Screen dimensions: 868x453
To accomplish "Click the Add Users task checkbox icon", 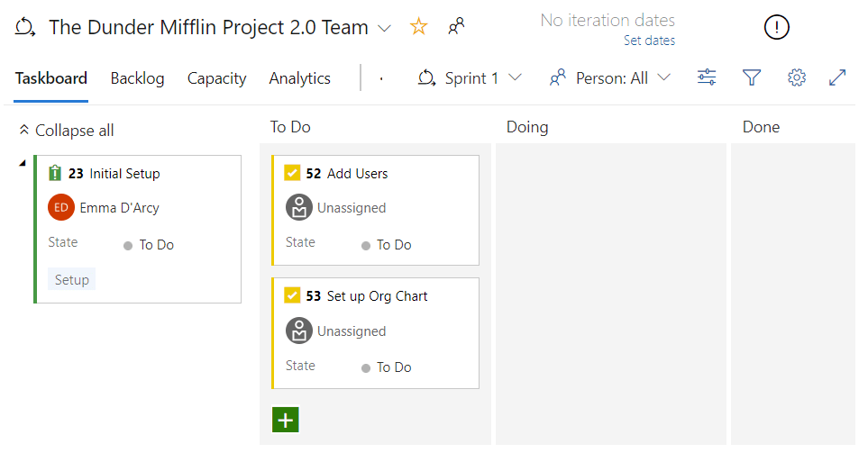I will pyautogui.click(x=292, y=174).
